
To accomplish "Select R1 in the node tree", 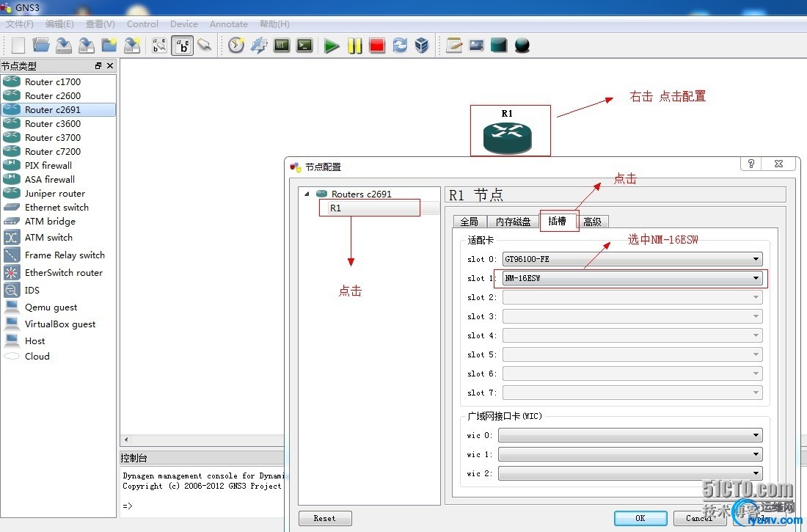I will [x=336, y=208].
